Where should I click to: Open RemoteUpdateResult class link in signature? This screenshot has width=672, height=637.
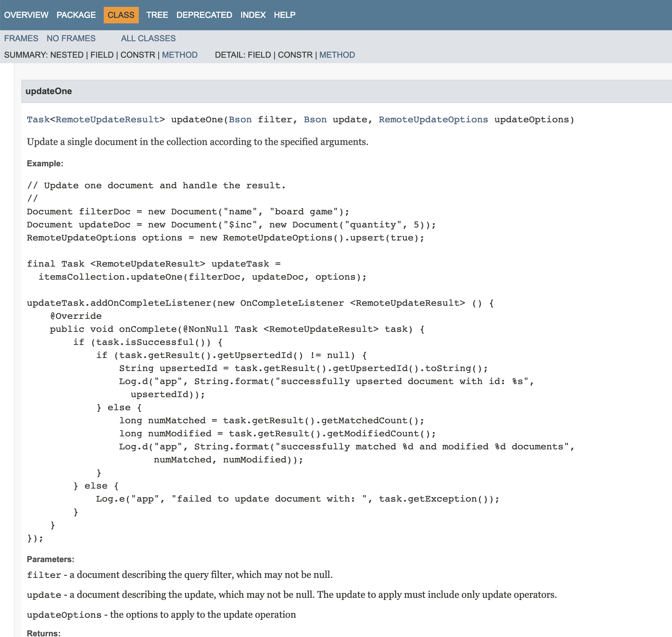(107, 119)
